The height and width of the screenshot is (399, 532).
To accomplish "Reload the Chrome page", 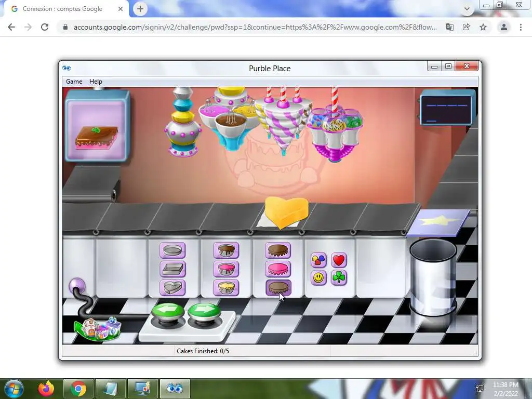I will click(45, 27).
